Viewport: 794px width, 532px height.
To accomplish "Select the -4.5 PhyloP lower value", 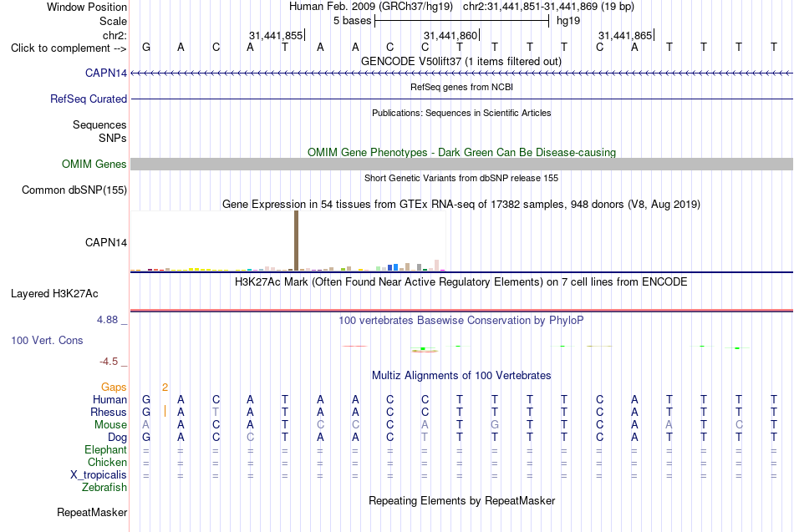I will pyautogui.click(x=109, y=362).
